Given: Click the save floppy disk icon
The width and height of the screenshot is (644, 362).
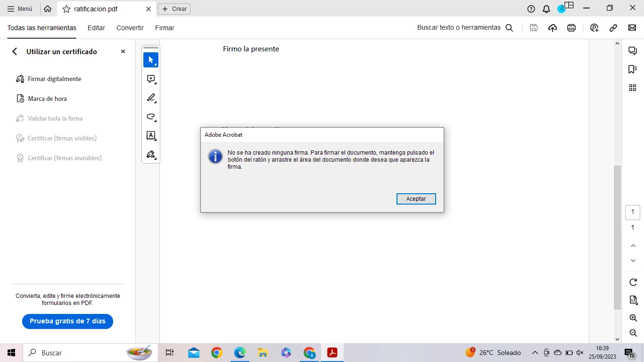Looking at the screenshot, I should [534, 28].
